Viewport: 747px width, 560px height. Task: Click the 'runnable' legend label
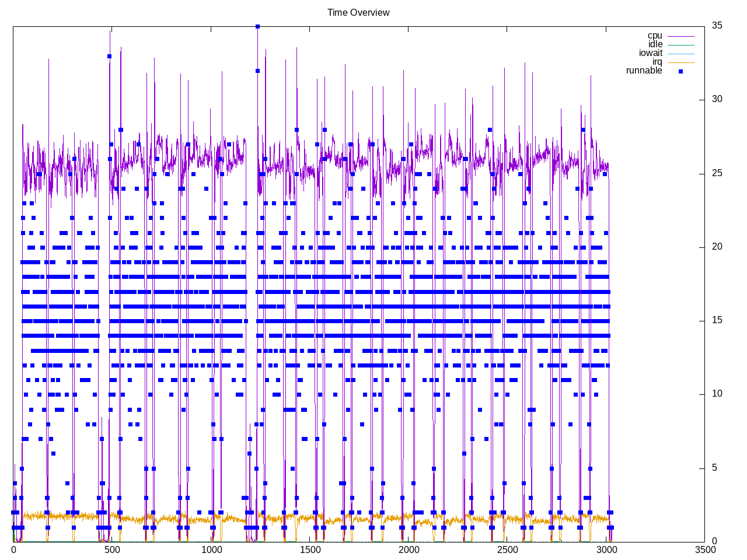click(x=644, y=71)
